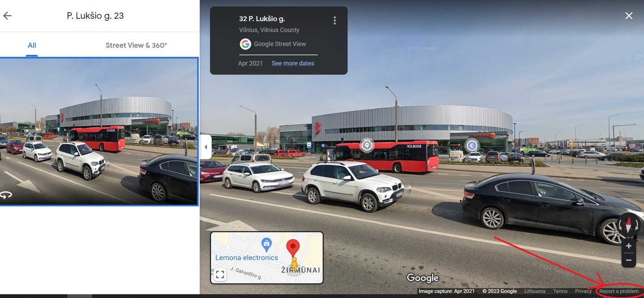Viewport: 644px width, 298px height.
Task: Click the Lemona electronics shopping pin
Action: pos(266,244)
